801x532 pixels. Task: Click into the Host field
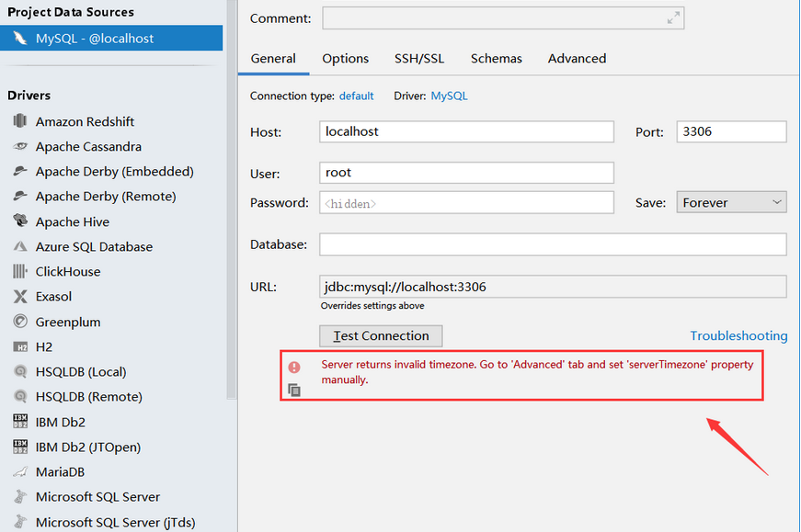point(466,131)
